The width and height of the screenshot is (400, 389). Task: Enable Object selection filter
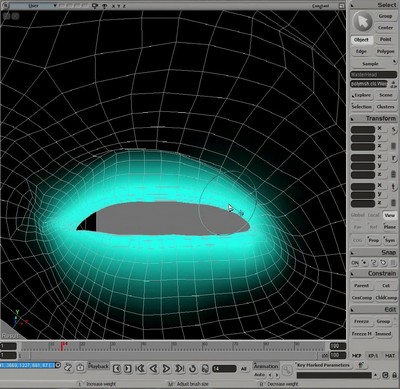coord(361,40)
